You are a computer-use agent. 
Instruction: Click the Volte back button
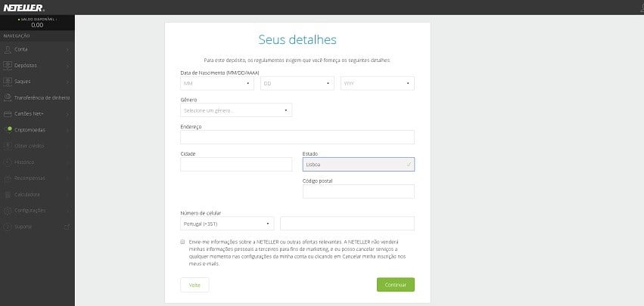click(194, 285)
